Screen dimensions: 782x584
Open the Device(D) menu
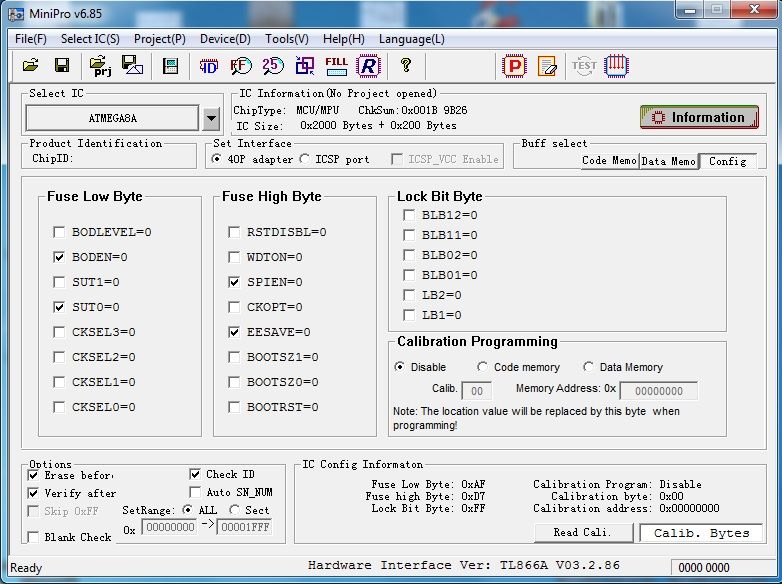[225, 39]
